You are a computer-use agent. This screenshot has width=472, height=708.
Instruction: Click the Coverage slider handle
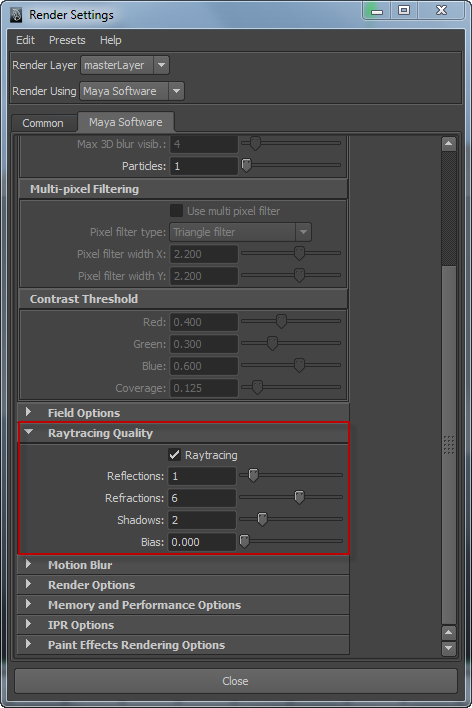pyautogui.click(x=257, y=387)
